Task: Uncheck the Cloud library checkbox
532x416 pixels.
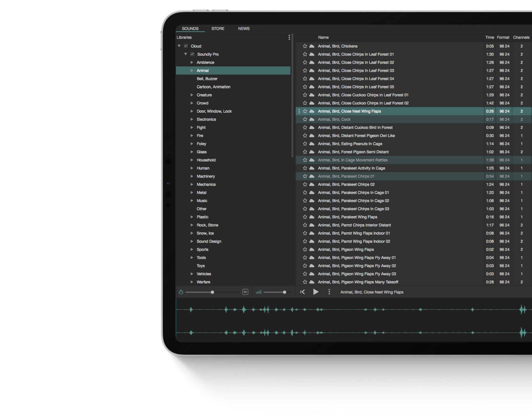Action: point(186,46)
